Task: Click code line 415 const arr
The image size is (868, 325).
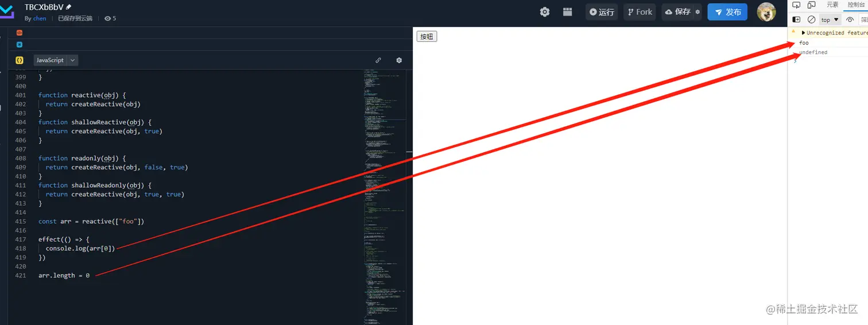Action: tap(91, 221)
